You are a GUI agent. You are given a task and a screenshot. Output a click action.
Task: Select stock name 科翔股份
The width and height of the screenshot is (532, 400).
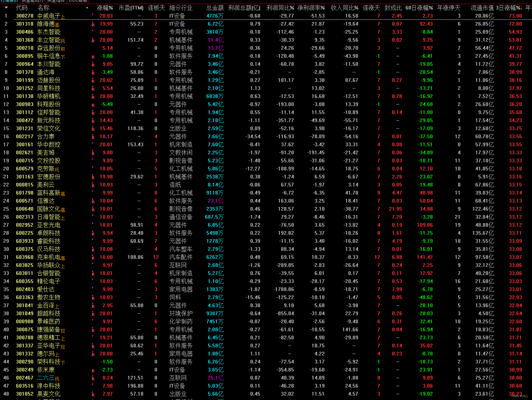click(49, 104)
